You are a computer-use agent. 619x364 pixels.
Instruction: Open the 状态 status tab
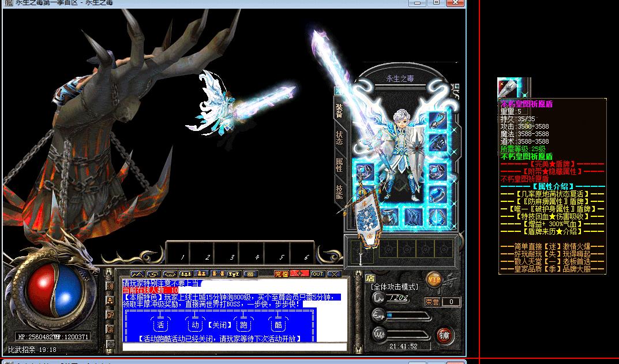click(x=339, y=138)
